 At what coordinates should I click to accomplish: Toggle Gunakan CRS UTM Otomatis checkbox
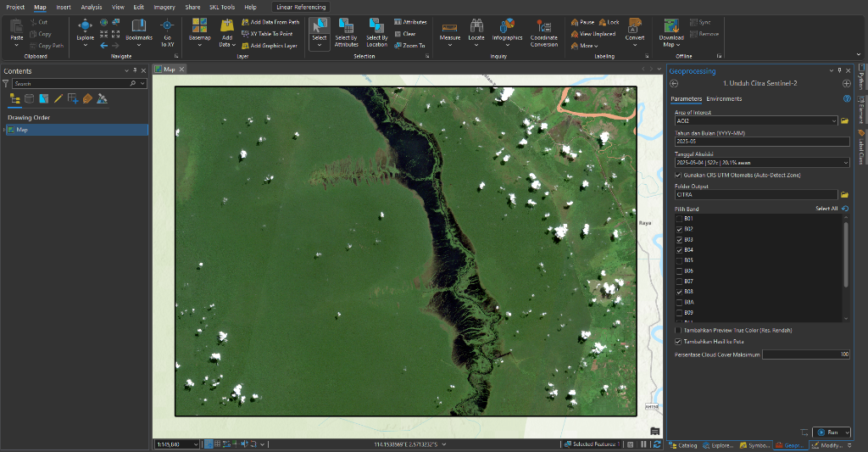tap(678, 175)
